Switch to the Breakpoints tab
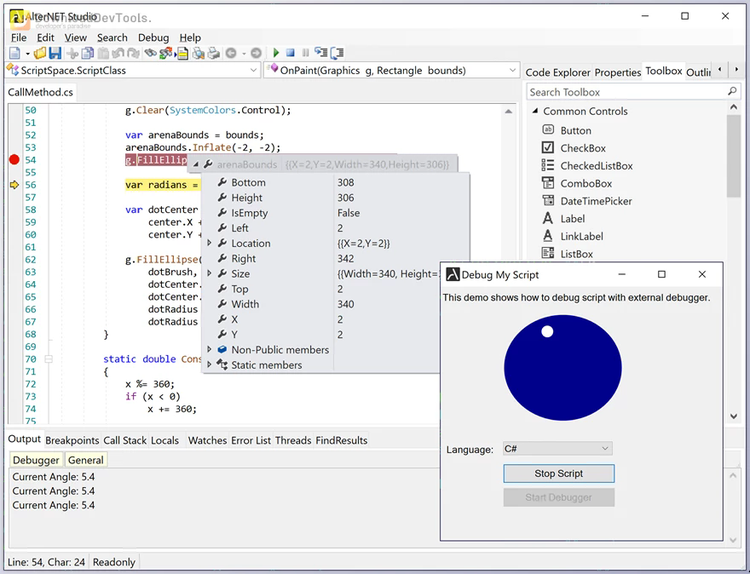Screen dimensions: 750x574 (x=72, y=440)
